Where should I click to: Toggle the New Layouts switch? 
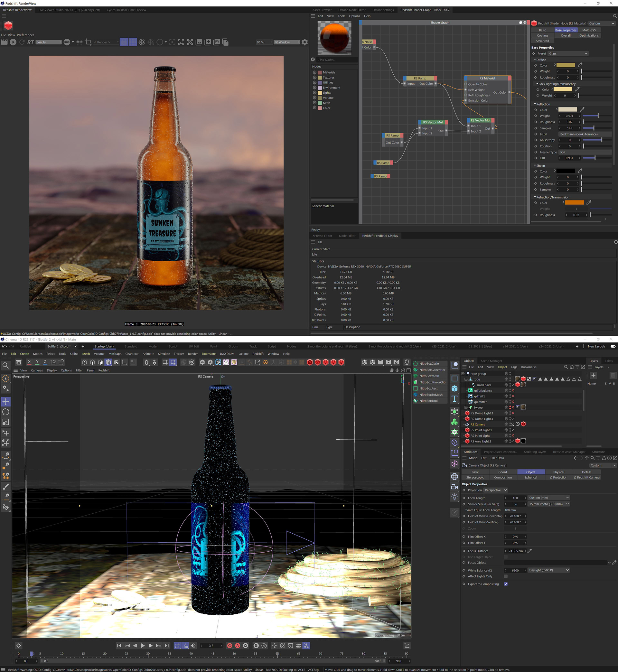[613, 346]
